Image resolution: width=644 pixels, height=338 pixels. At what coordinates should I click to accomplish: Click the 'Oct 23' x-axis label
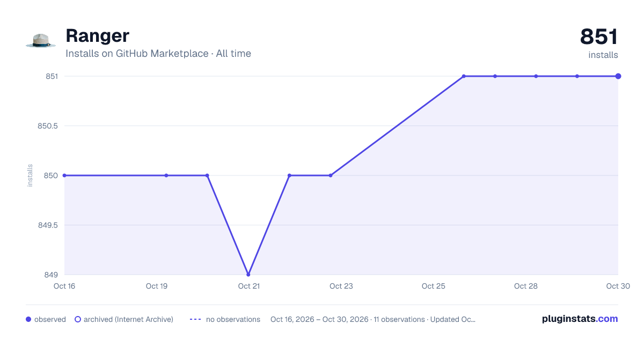[x=341, y=286]
